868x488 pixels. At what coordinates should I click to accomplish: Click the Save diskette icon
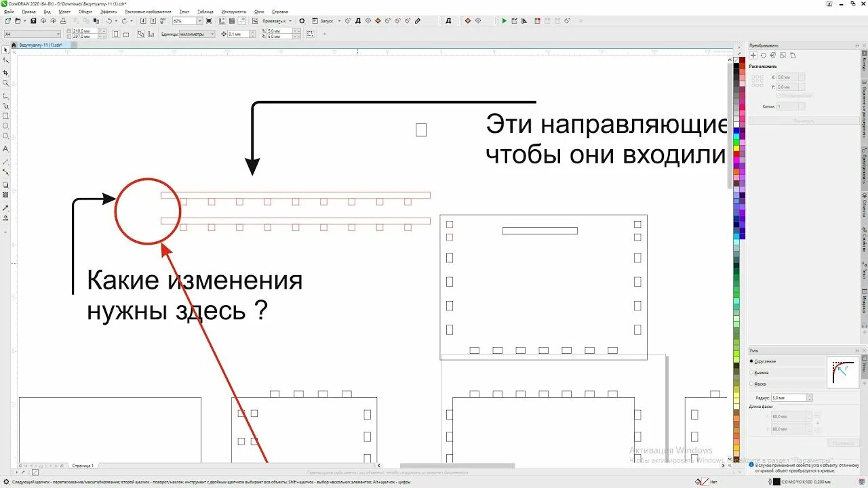click(x=33, y=21)
